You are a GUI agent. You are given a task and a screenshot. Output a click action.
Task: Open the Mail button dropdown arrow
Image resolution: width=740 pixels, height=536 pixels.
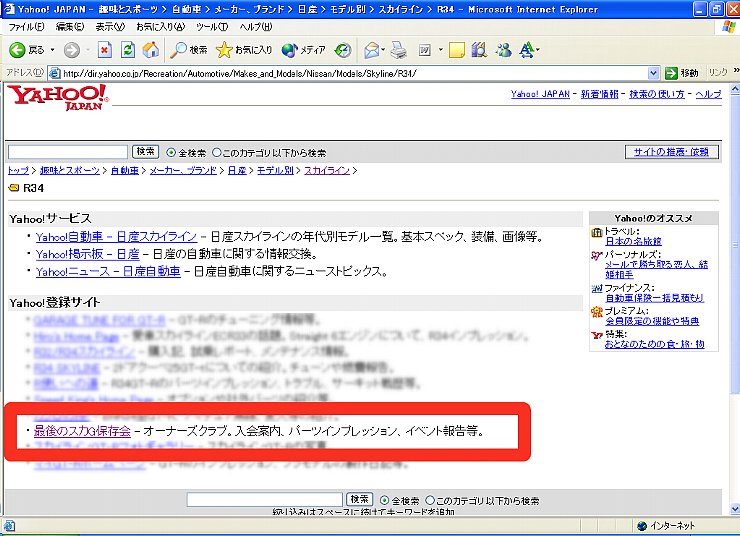[x=383, y=50]
